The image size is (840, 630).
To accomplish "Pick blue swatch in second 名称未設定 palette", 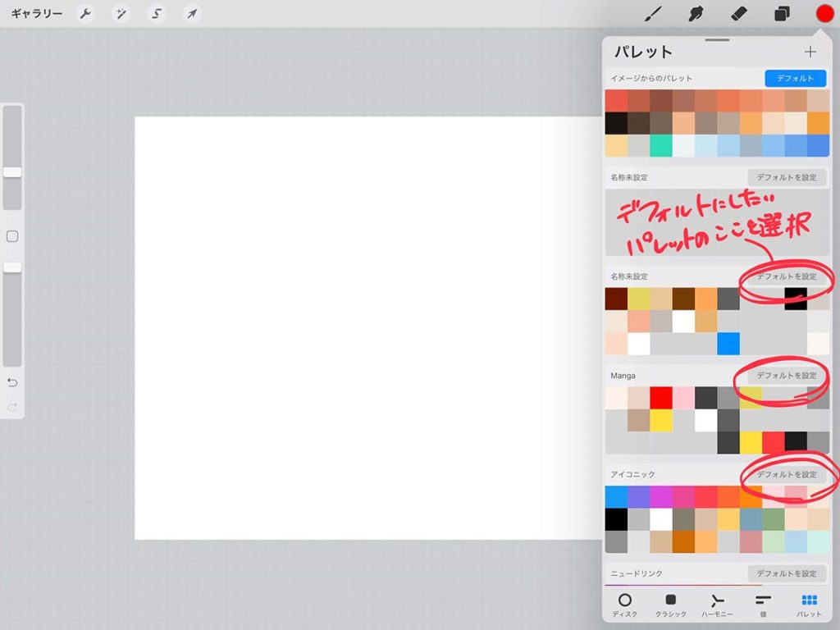I will click(x=728, y=344).
